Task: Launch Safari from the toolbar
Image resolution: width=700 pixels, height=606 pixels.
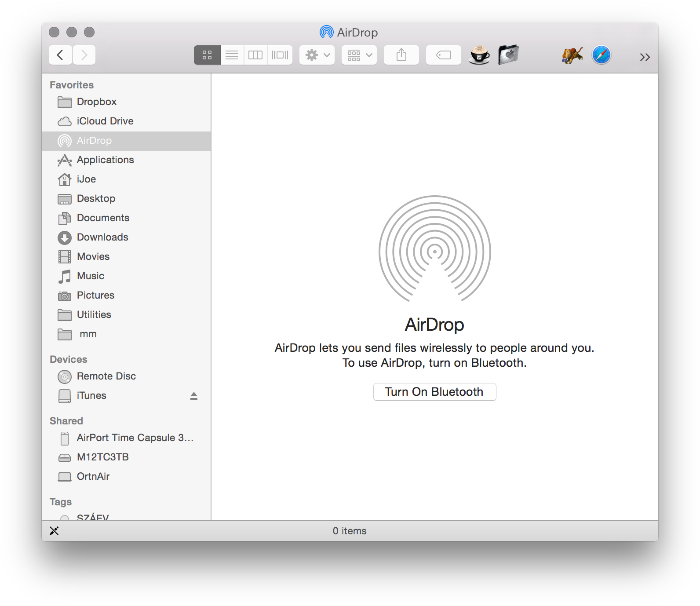Action: coord(601,55)
